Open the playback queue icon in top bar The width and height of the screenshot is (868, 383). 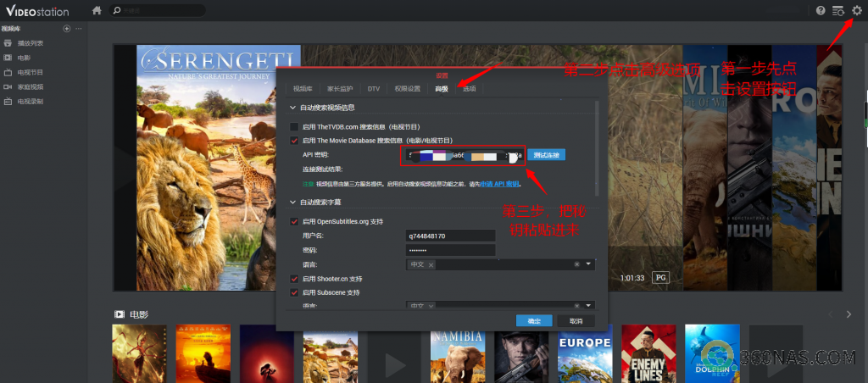[x=838, y=10]
